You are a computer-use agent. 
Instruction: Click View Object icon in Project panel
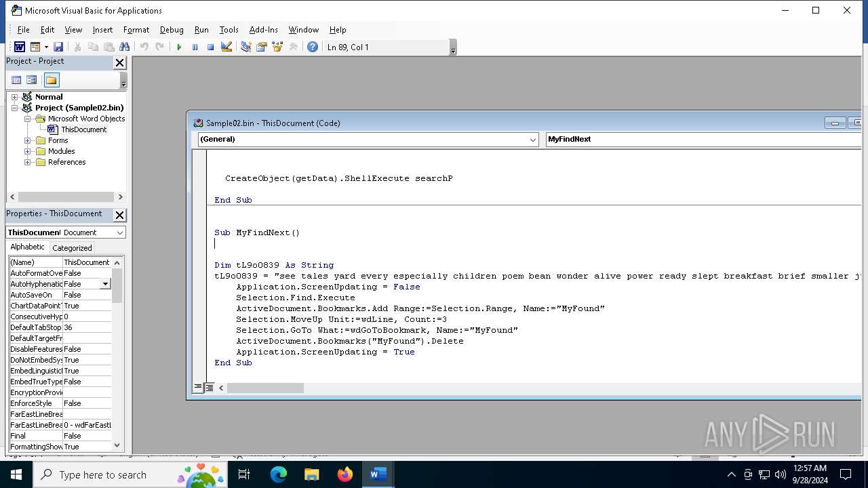[32, 80]
